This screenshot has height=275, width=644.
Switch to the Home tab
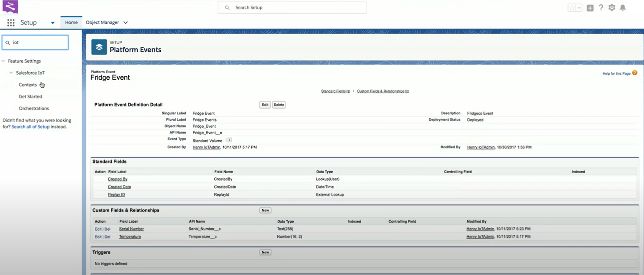pos(71,22)
